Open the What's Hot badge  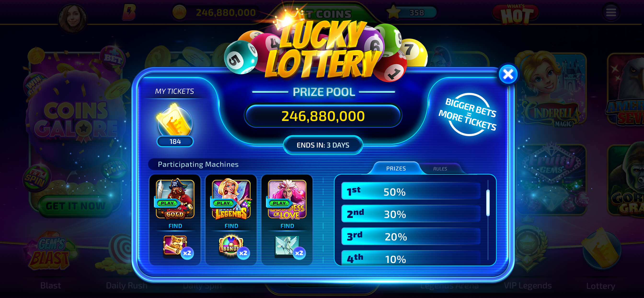(516, 14)
